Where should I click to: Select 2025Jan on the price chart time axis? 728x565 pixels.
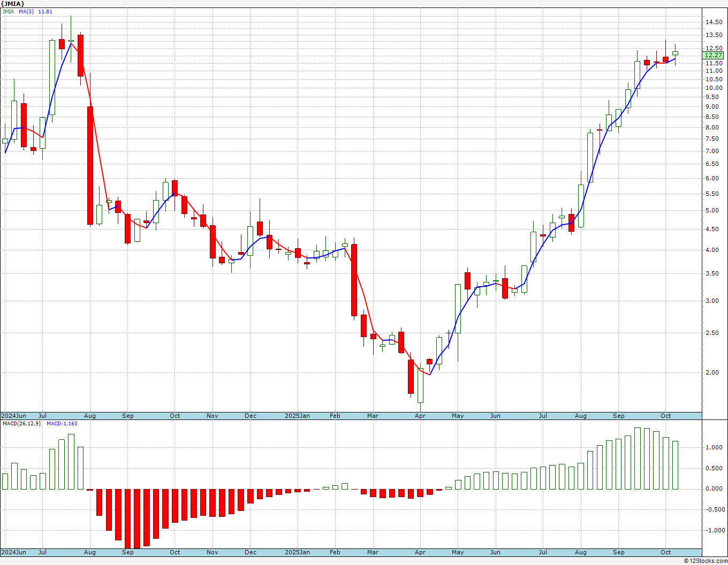coord(297,416)
